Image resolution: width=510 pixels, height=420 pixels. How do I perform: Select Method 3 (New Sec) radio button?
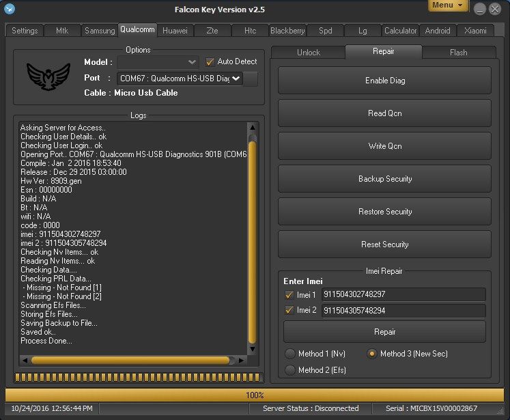(x=372, y=354)
